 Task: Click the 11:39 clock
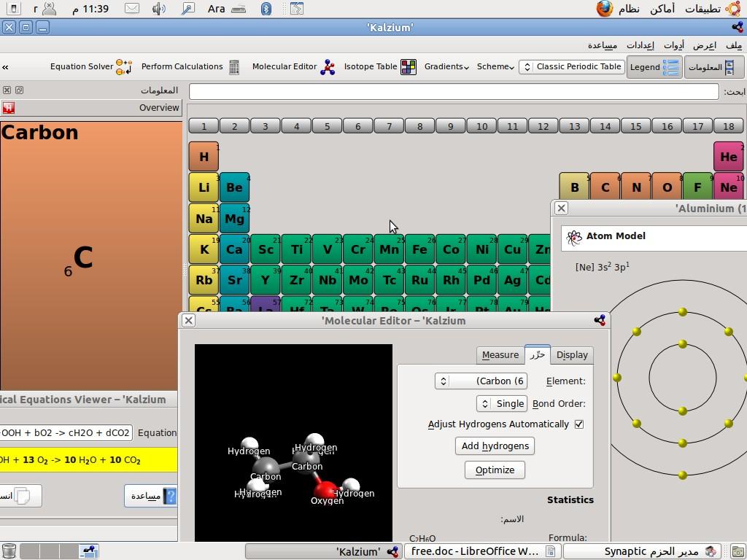click(90, 9)
